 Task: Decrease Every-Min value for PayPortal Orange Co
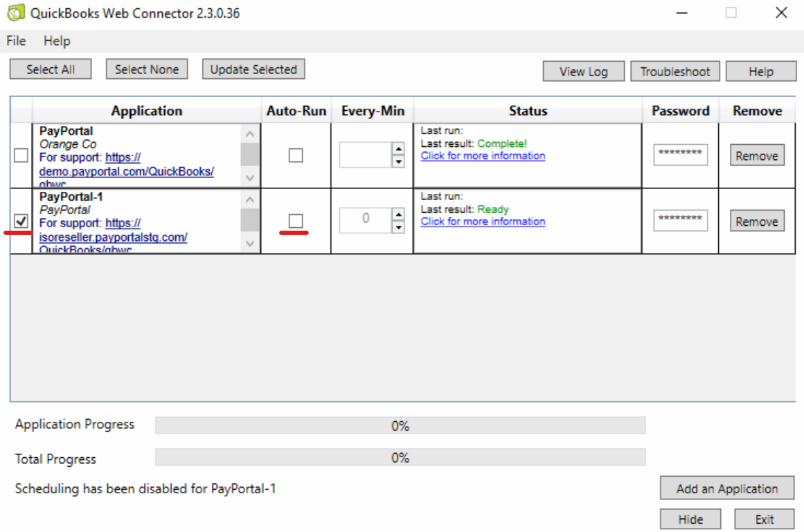(x=398, y=161)
